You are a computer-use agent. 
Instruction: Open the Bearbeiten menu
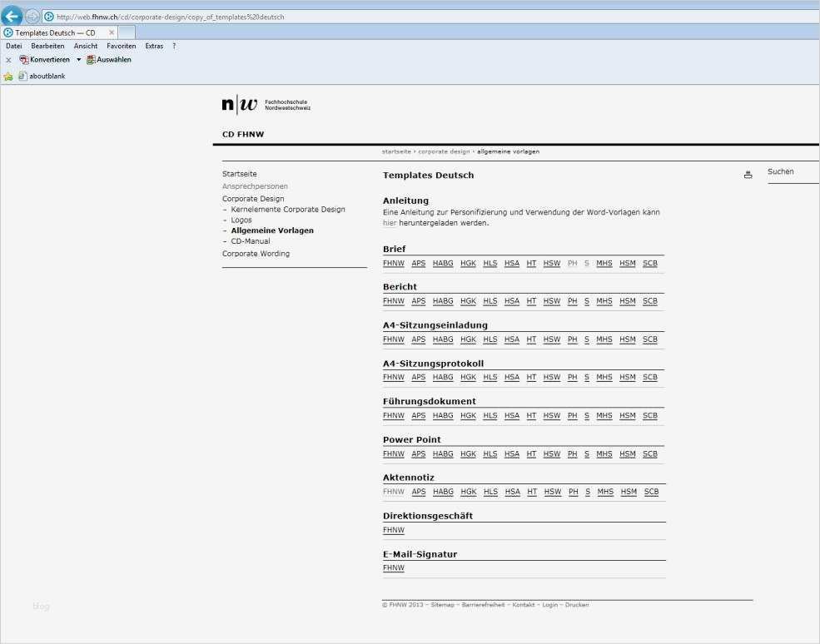point(47,46)
